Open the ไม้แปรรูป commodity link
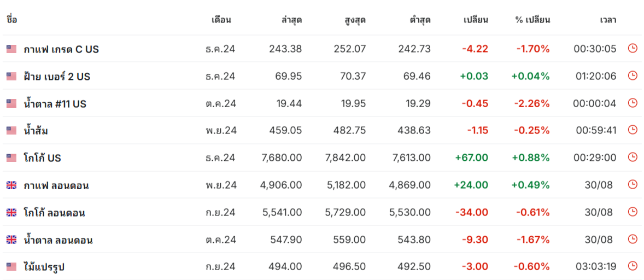This screenshot has width=644, height=280. [x=45, y=267]
